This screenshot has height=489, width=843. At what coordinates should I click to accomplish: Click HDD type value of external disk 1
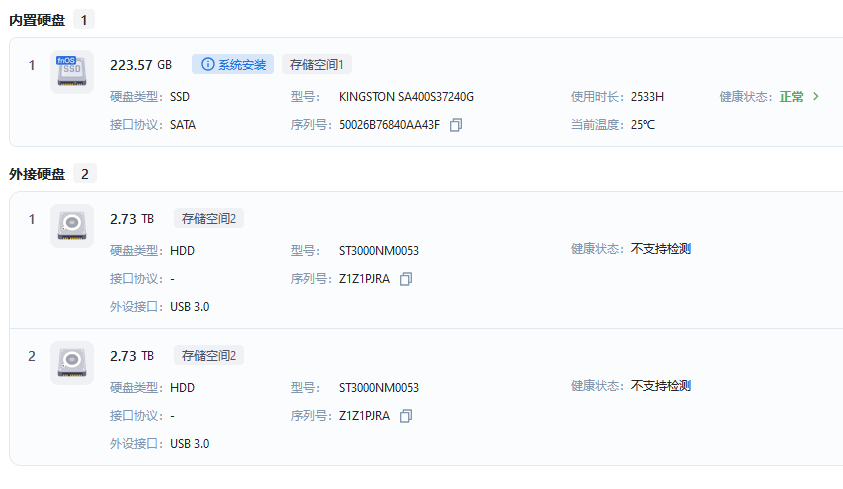point(183,251)
